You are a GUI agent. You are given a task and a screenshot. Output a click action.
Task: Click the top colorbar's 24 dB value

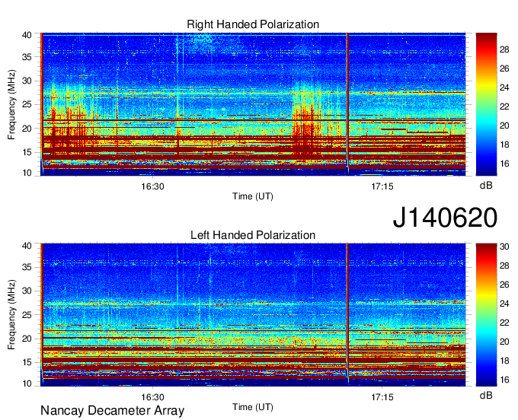(504, 87)
